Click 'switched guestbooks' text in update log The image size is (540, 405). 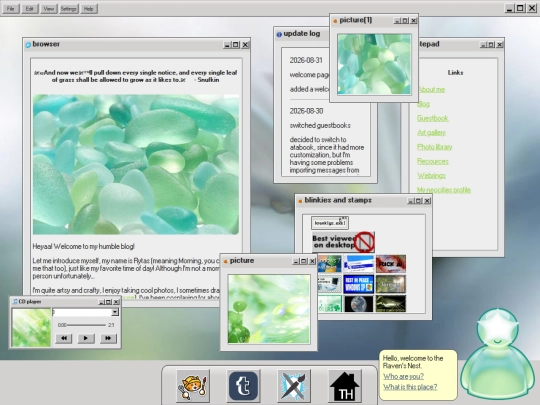320,125
